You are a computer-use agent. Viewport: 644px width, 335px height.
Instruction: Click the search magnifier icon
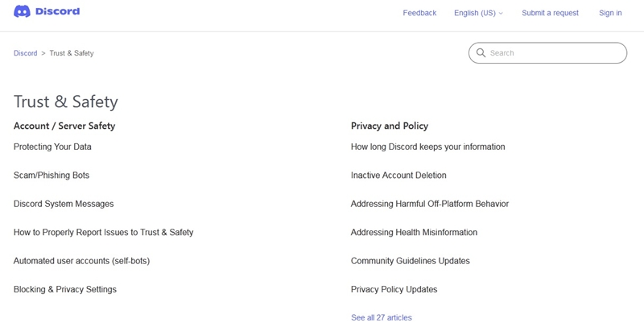pyautogui.click(x=481, y=52)
